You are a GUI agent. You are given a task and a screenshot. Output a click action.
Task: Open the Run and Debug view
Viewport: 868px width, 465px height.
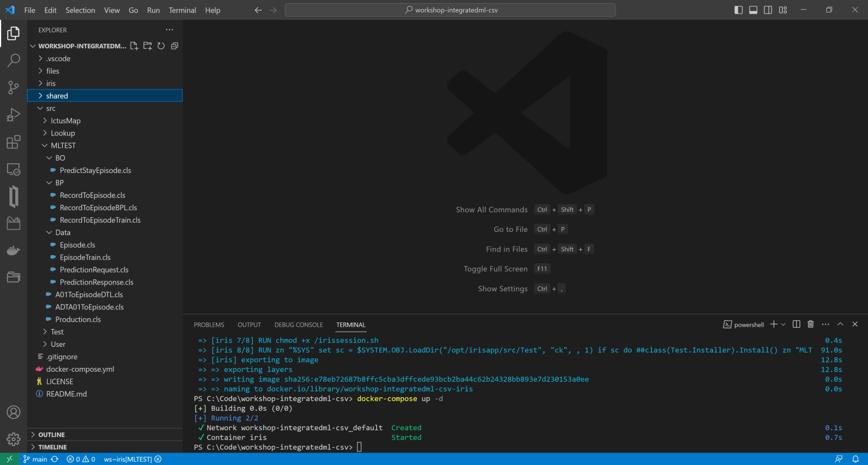click(14, 115)
